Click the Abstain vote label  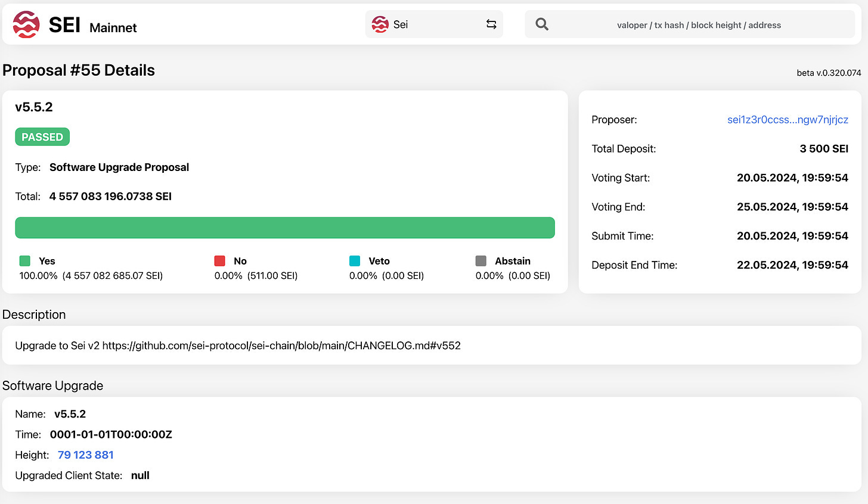coord(513,261)
